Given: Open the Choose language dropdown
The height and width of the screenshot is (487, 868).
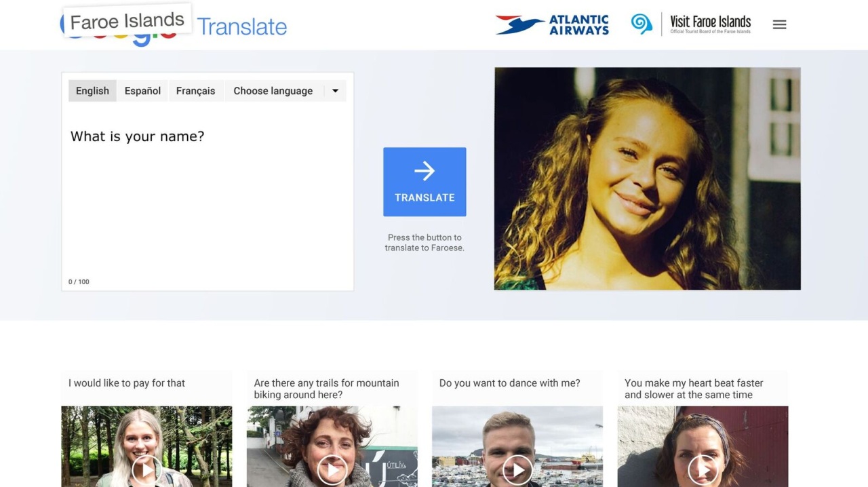Looking at the screenshot, I should tap(273, 91).
